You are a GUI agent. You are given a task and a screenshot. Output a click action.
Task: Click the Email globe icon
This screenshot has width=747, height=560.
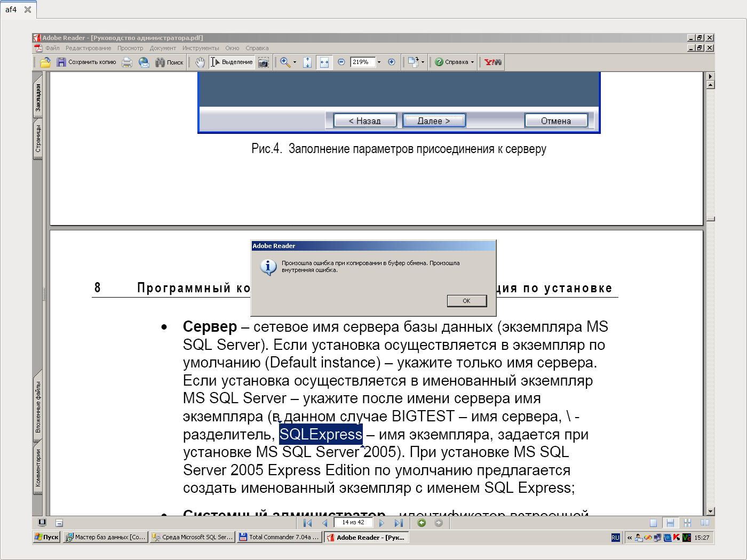tap(144, 62)
